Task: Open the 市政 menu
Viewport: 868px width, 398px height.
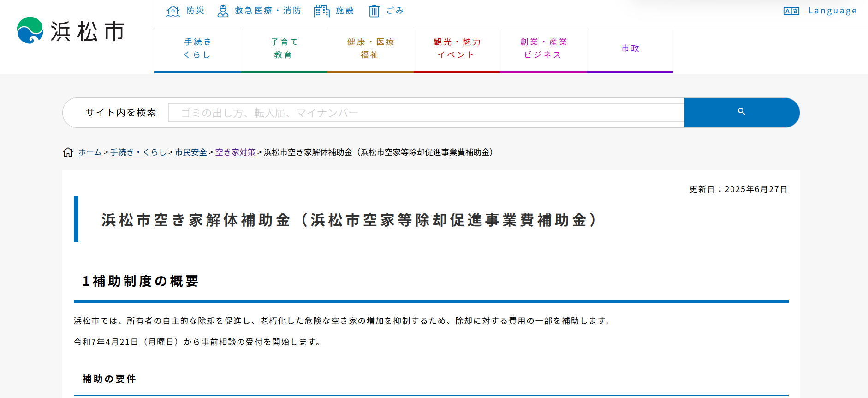Action: tap(630, 48)
